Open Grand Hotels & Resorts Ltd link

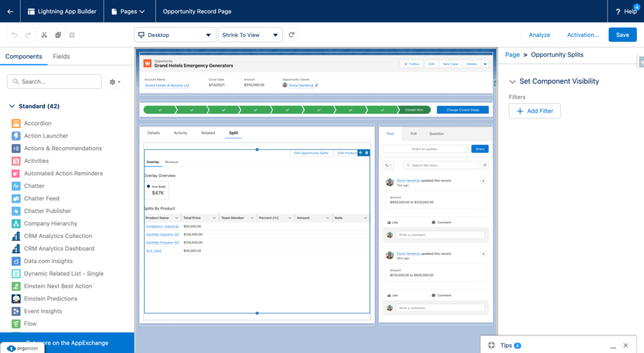[167, 86]
